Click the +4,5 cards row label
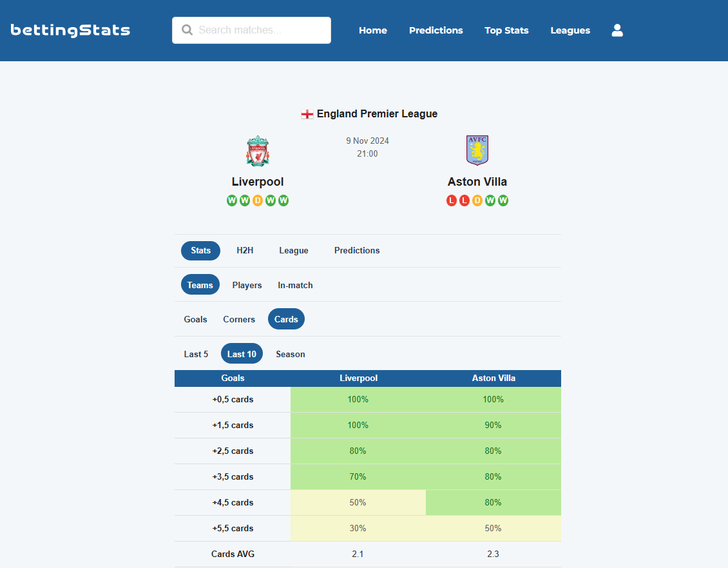The image size is (728, 568). pos(233,502)
